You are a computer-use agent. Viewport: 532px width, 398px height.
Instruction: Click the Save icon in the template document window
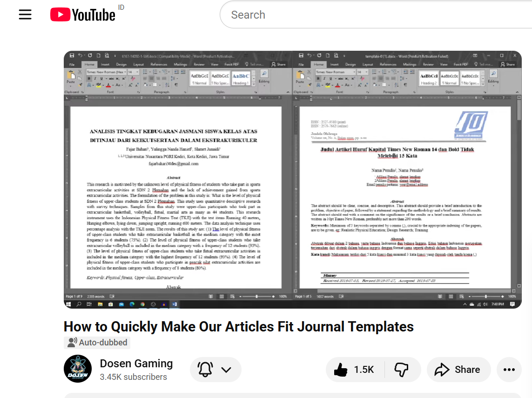[x=302, y=55]
